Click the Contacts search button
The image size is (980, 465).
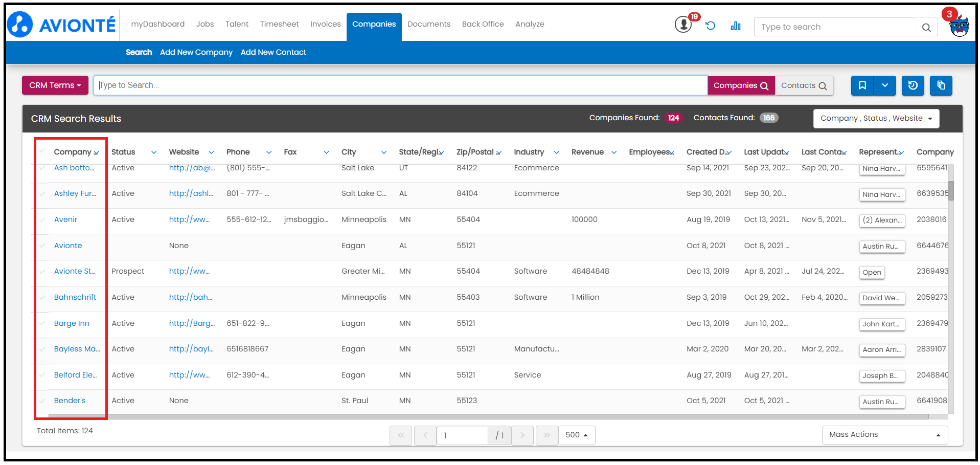point(804,85)
